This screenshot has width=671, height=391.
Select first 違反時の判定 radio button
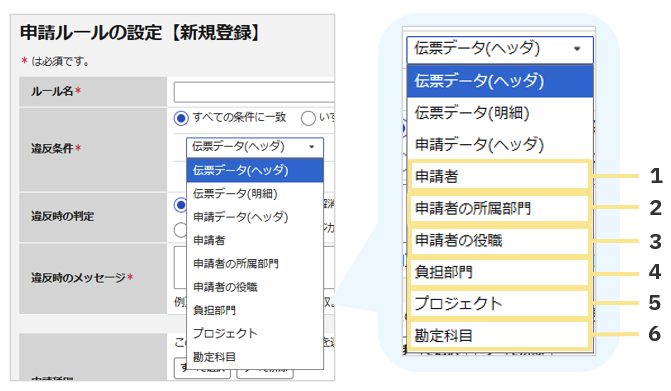pos(181,205)
